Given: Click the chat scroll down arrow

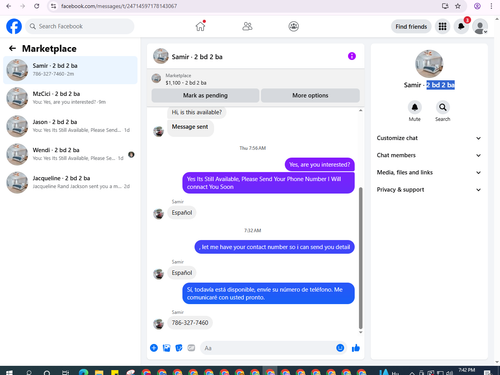Looking at the screenshot, I should (360, 332).
